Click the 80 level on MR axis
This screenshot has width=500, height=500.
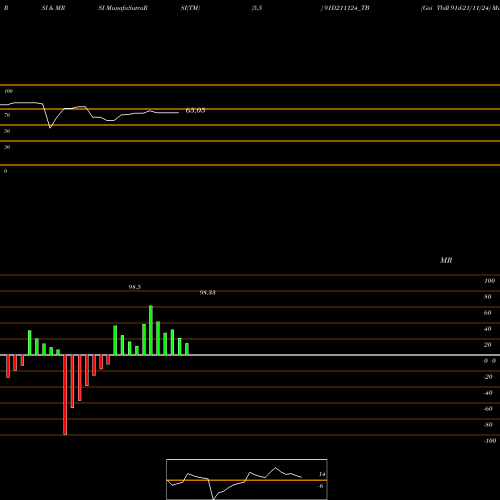click(488, 297)
